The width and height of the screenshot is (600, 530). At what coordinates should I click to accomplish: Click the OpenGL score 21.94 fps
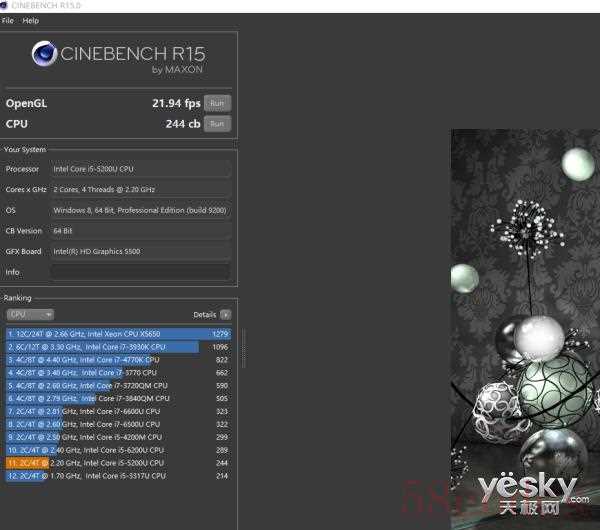tap(176, 103)
